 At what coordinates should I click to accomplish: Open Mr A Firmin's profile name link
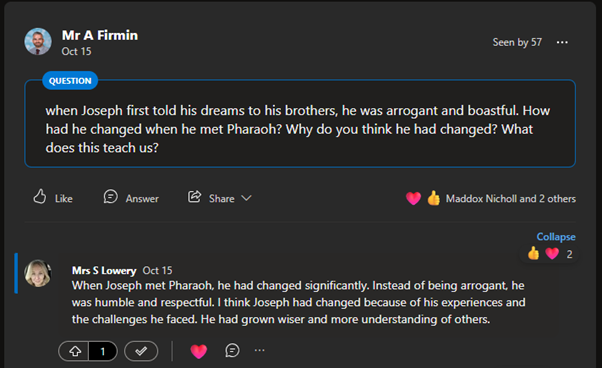100,35
